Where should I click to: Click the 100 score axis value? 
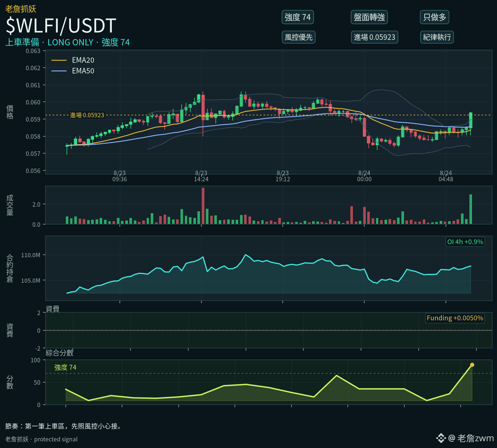(x=36, y=360)
